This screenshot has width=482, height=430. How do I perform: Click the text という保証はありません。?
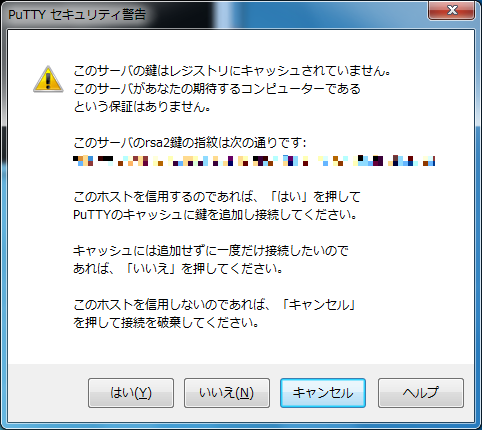point(142,107)
